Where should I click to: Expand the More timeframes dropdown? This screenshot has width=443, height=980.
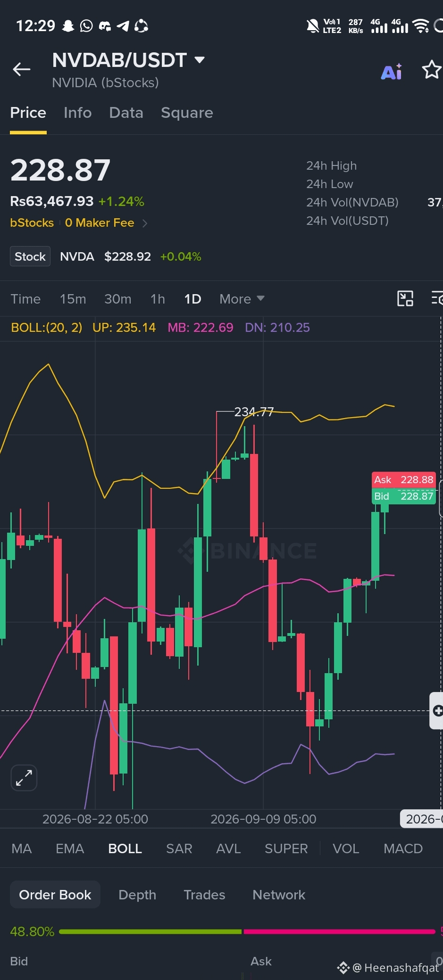pos(242,299)
